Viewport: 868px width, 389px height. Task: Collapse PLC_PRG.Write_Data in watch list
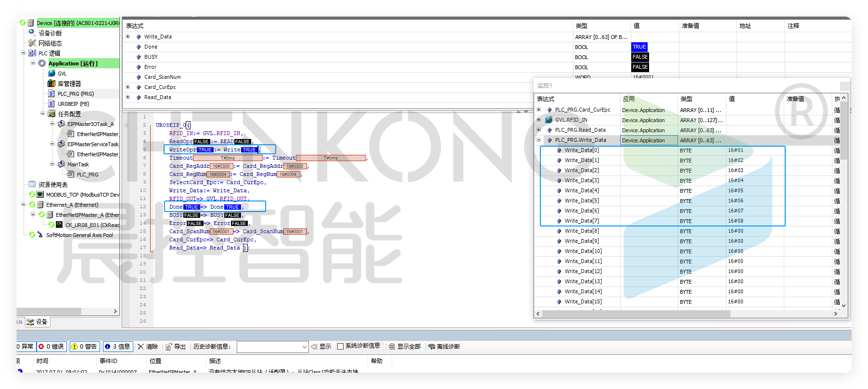click(539, 140)
